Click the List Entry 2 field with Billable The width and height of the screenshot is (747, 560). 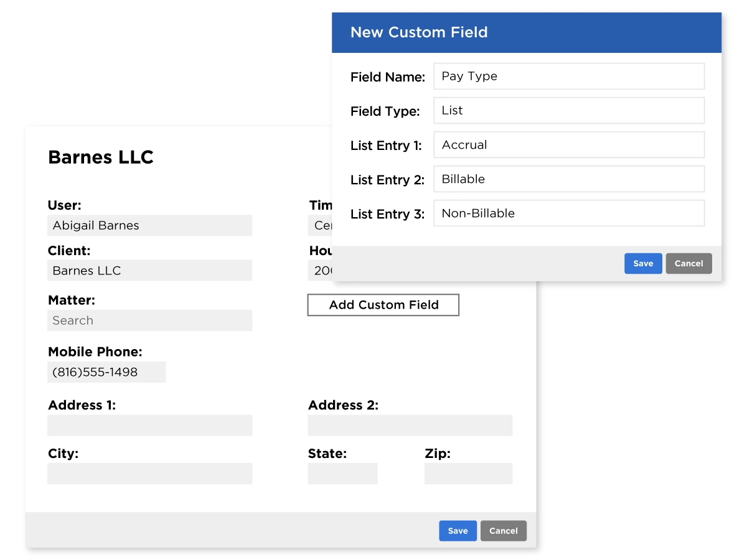(x=569, y=179)
